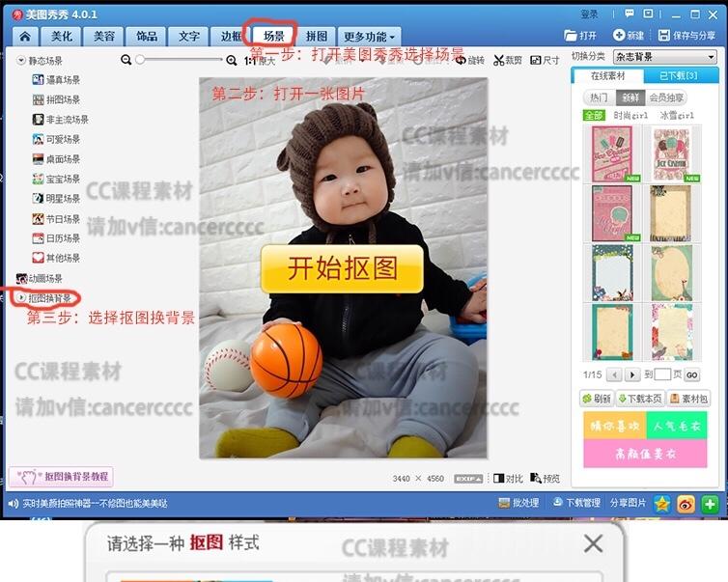The image size is (728, 582).
Task: Open the 尺寸 size tool
Action: [545, 61]
